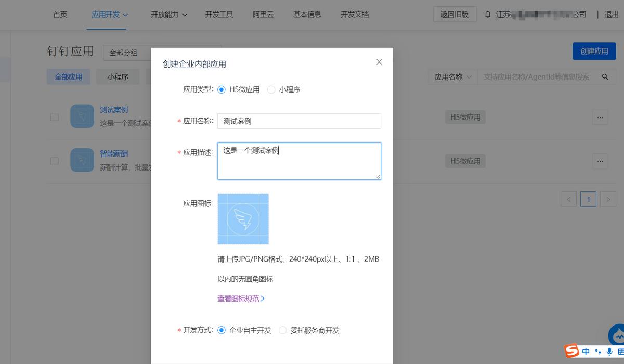This screenshot has height=364, width=624.
Task: Switch to the 全部应用 filter tab
Action: pos(69,77)
